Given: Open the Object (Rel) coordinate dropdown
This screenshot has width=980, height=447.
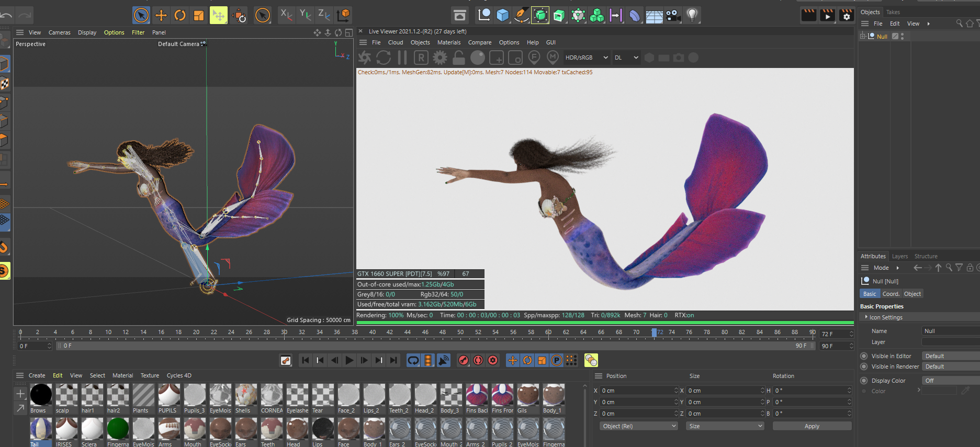Looking at the screenshot, I should click(x=639, y=426).
